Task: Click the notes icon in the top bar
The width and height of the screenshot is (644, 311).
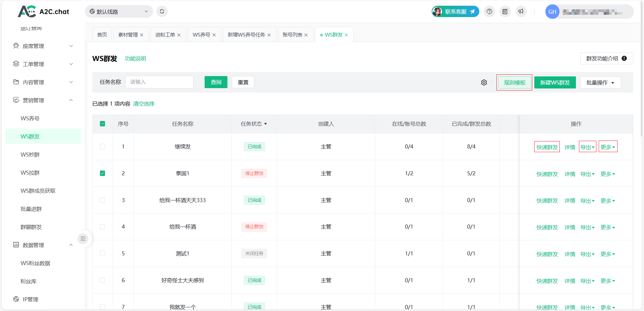Action: pyautogui.click(x=505, y=11)
